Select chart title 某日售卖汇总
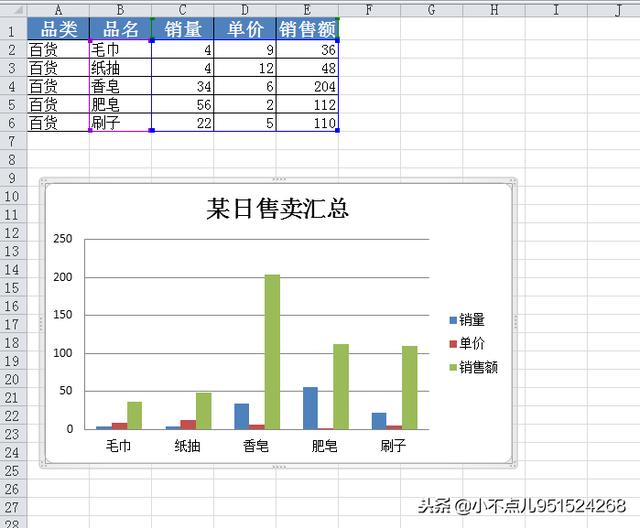The width and height of the screenshot is (640, 528). [x=278, y=209]
